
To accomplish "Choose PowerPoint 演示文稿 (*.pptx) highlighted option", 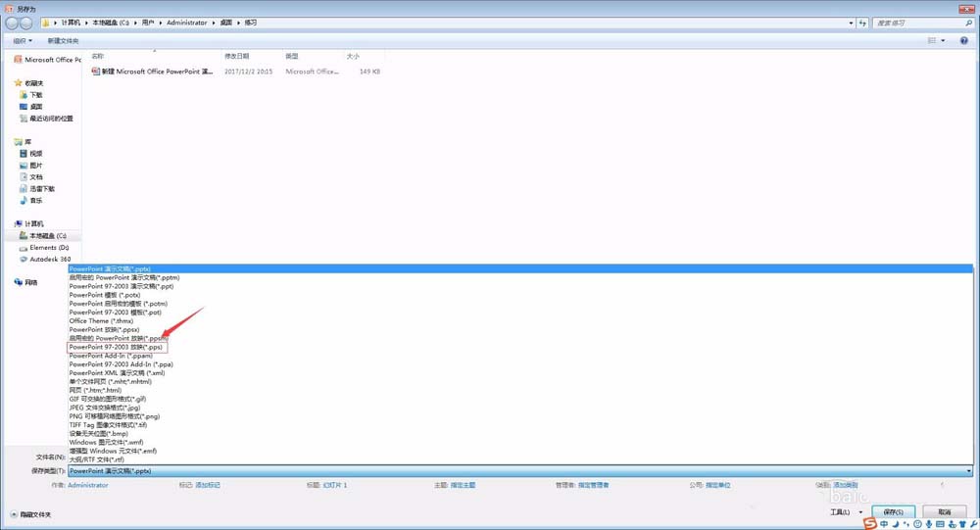I will pos(520,268).
